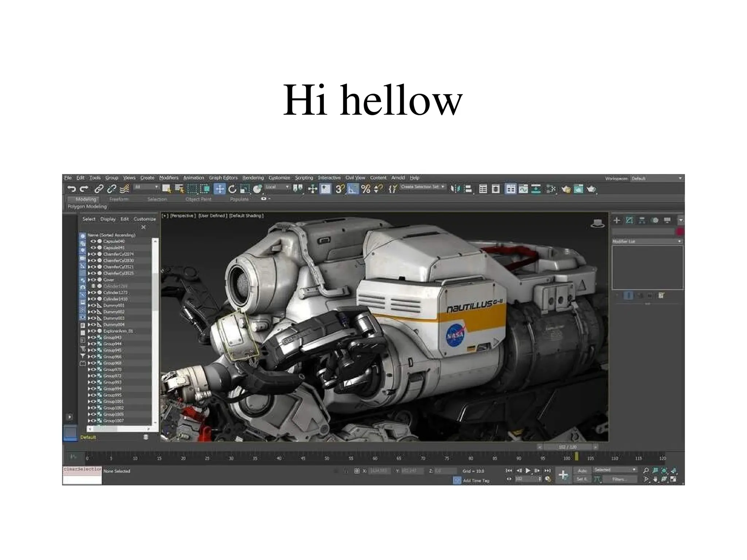Select the Rectangular Selection Region tool
The height and width of the screenshot is (560, 747).
pyautogui.click(x=192, y=189)
